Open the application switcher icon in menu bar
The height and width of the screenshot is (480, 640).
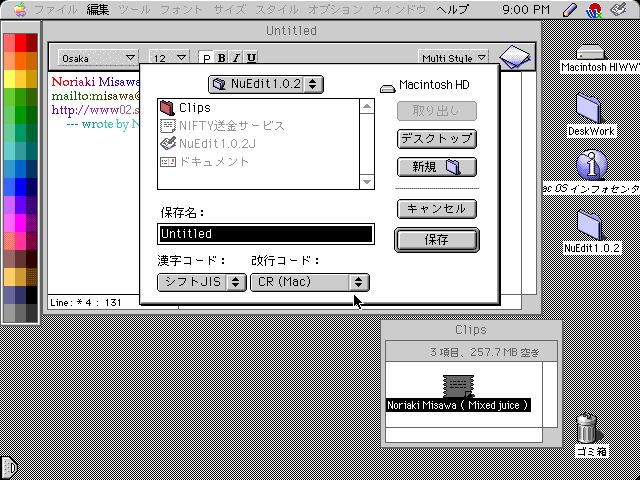(x=619, y=9)
